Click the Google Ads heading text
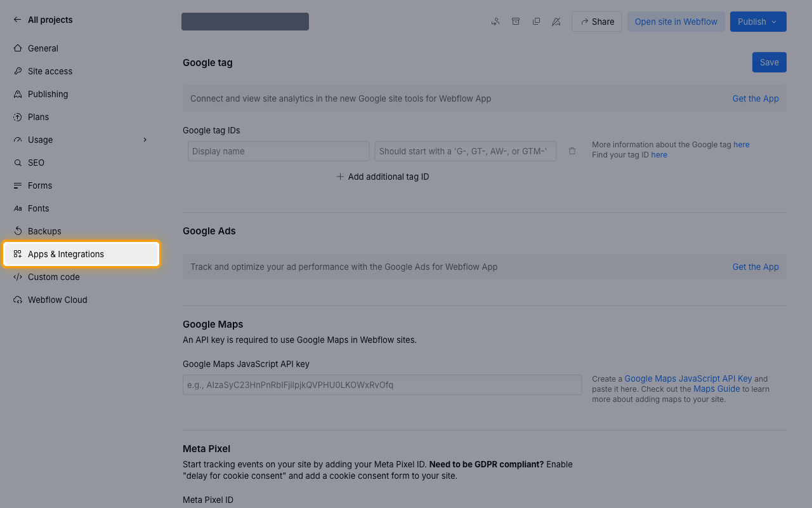Screen dimensions: 812x508 point(209,231)
